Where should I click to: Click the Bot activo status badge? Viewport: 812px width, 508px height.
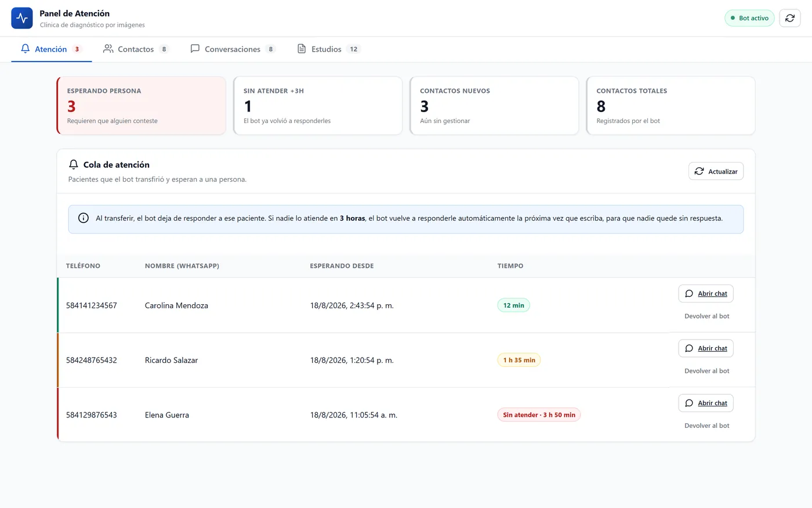point(749,18)
